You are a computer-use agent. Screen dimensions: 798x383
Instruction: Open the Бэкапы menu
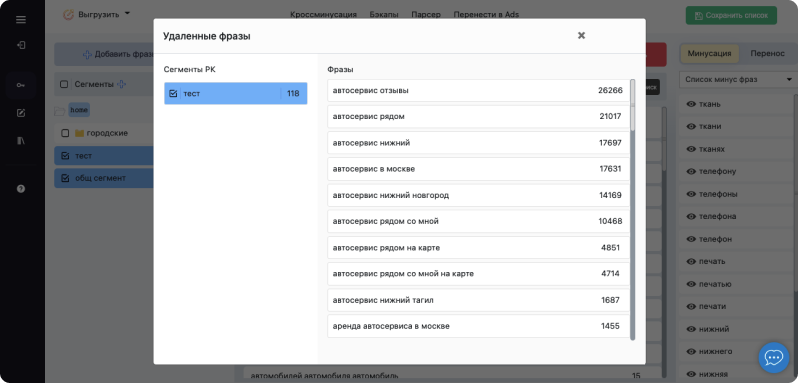point(384,15)
